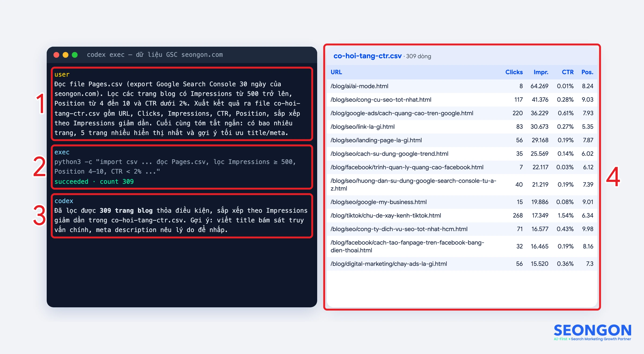
Task: Click the 'succeeded · count 309' status line
Action: 94,182
